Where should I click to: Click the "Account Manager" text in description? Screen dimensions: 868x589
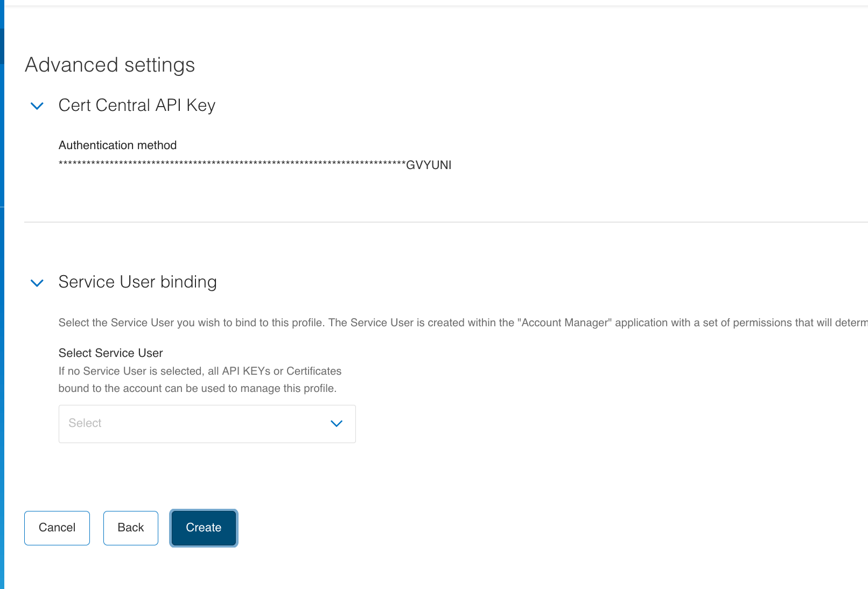pyautogui.click(x=564, y=322)
